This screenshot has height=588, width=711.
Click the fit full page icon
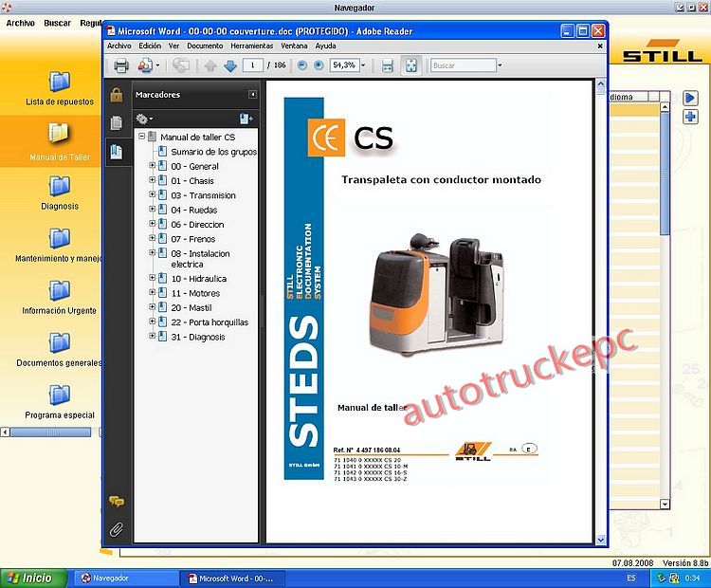tap(410, 65)
